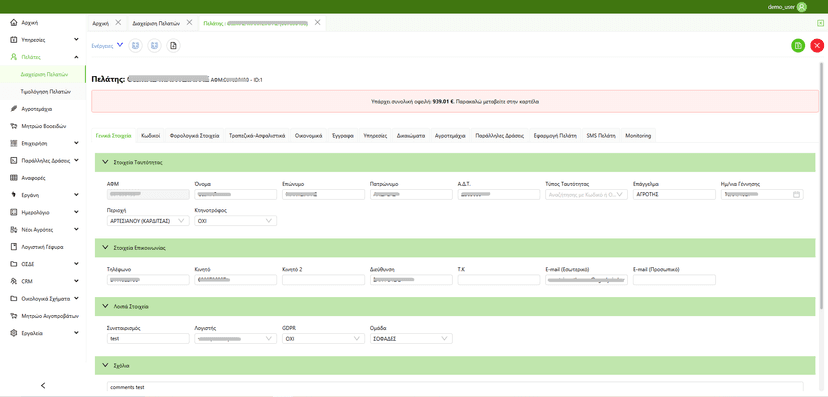Close the Διαχείριση Πελατών tab
Viewport: 828px width, 397px height.
click(189, 22)
